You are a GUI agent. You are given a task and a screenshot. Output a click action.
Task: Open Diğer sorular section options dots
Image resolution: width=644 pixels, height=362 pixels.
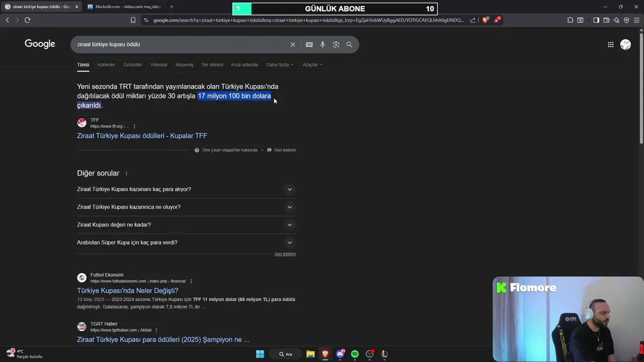click(126, 173)
